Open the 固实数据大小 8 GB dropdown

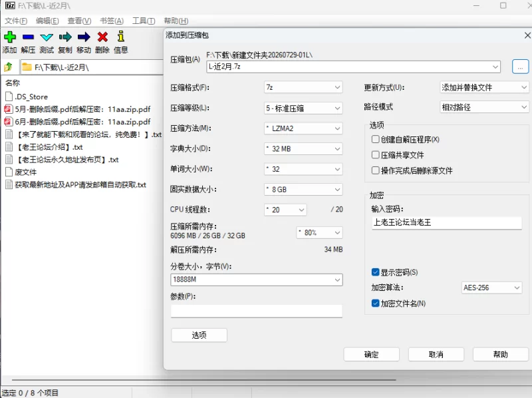click(303, 190)
